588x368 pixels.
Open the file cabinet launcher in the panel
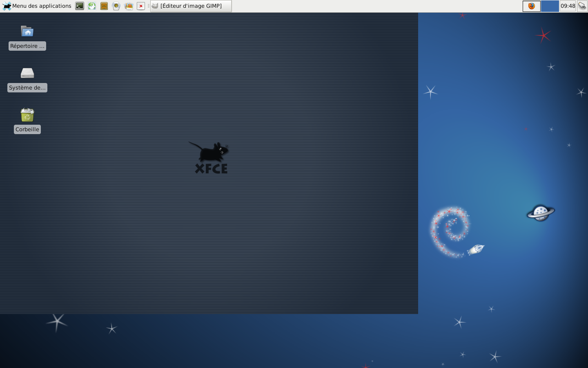tap(104, 6)
